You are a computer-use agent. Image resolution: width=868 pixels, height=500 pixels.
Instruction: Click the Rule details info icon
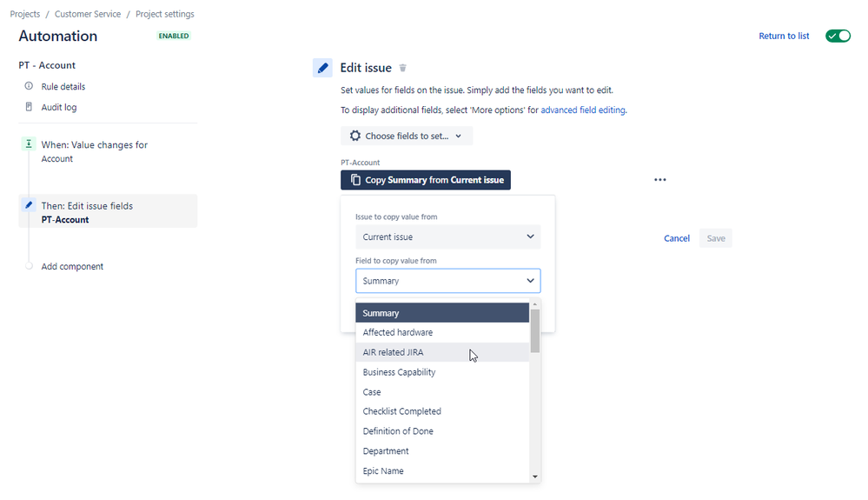tap(29, 86)
